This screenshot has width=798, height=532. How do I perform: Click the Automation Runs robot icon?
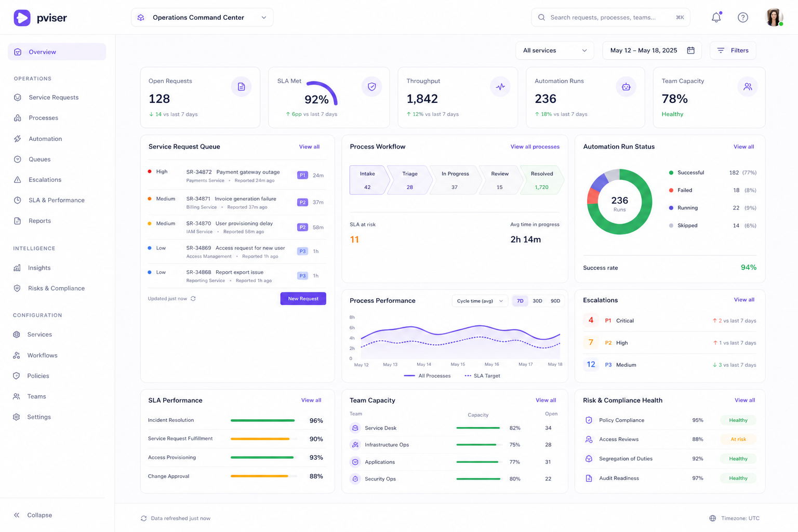(626, 87)
